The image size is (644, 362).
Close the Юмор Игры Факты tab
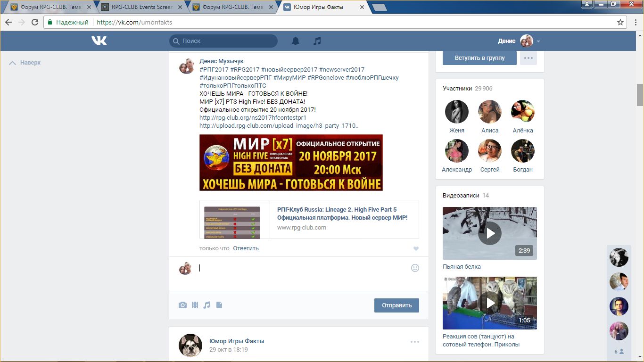(x=362, y=7)
